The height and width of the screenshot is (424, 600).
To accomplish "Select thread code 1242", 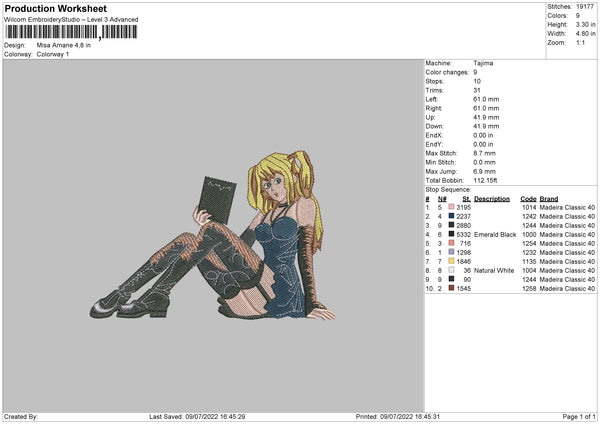I will [x=529, y=216].
